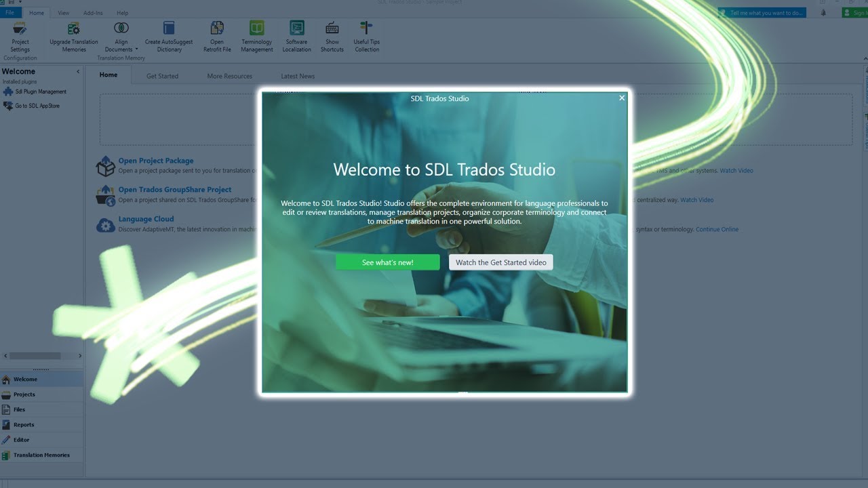This screenshot has height=488, width=868.
Task: Select the Home ribbon tab
Action: coord(37,13)
